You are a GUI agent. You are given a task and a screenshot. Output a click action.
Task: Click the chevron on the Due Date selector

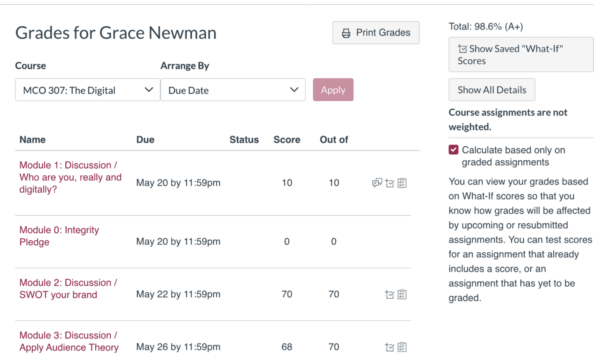(294, 90)
